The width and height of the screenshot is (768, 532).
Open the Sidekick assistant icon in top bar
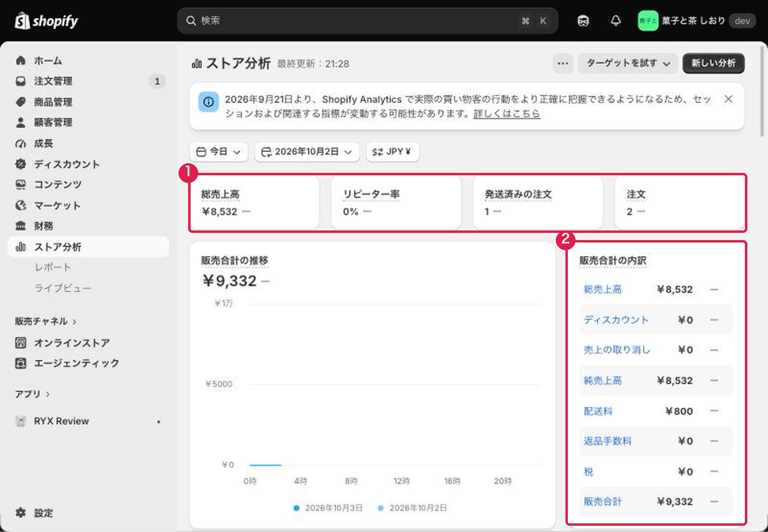point(583,21)
